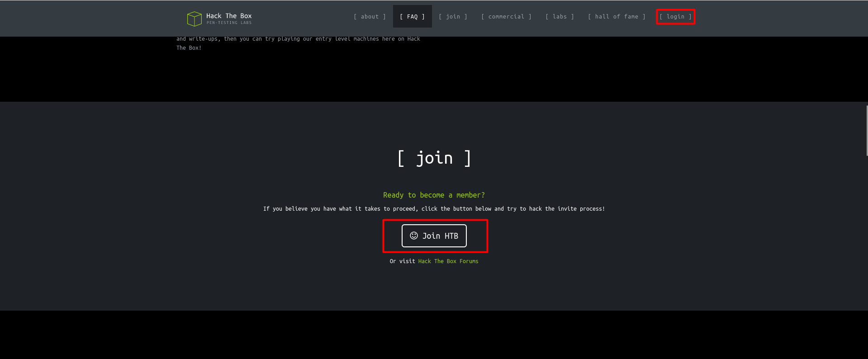Image resolution: width=868 pixels, height=359 pixels.
Task: Click the green 'Ready to become a member?' text
Action: [434, 195]
